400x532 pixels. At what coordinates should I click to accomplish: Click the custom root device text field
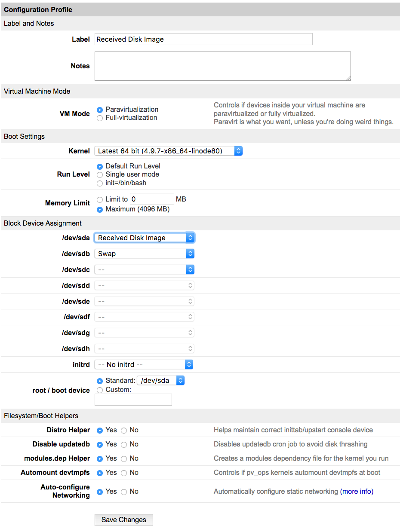click(x=133, y=400)
